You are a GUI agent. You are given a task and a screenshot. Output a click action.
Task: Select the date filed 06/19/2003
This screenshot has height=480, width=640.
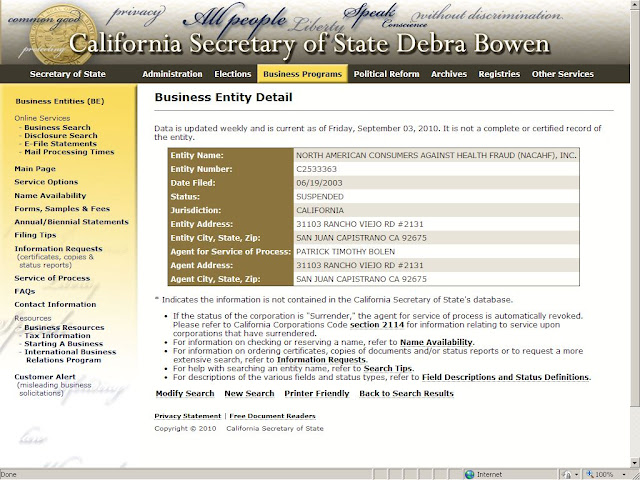319,183
